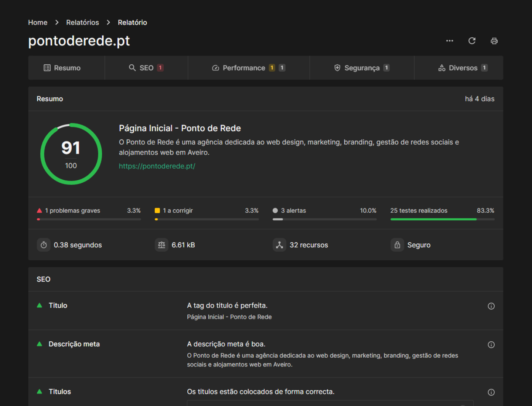Click the gray badge on Performance tab

point(282,68)
